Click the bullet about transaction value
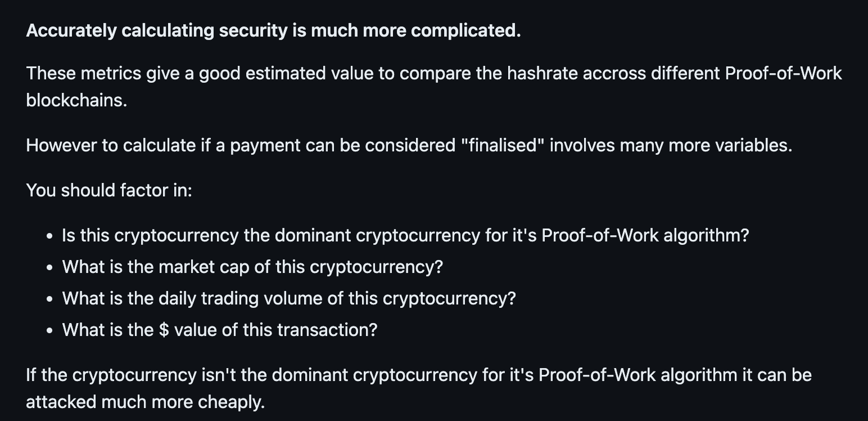 pos(219,330)
